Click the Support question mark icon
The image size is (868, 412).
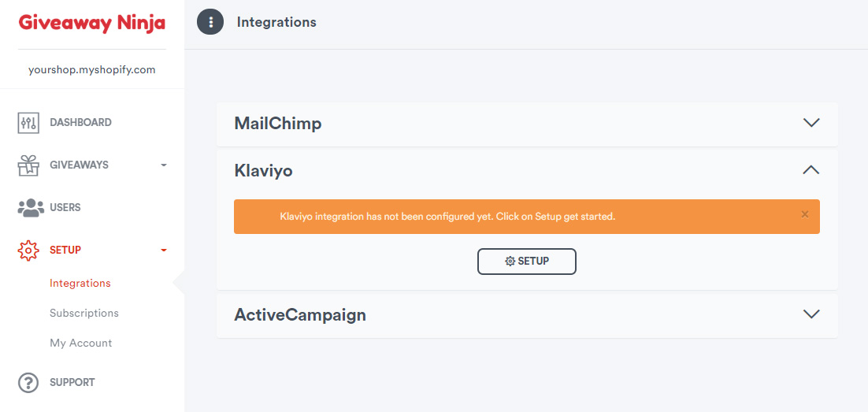click(28, 383)
